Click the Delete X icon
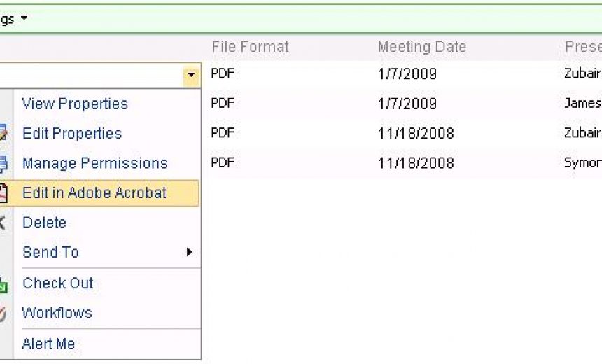602x364 pixels. [x=3, y=223]
